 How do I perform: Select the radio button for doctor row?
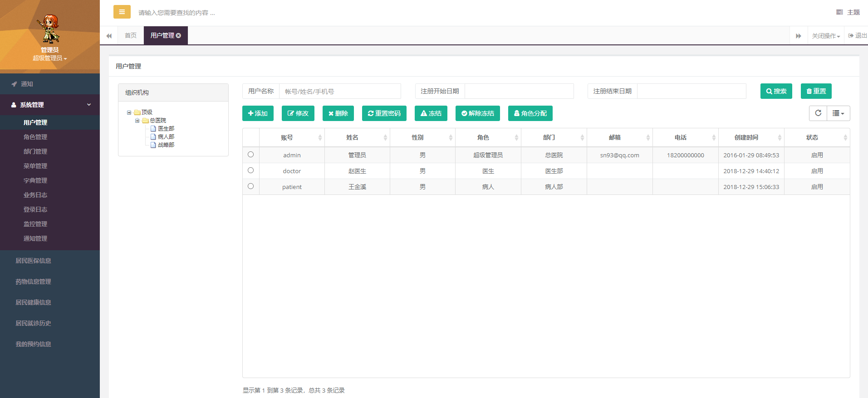tap(250, 170)
